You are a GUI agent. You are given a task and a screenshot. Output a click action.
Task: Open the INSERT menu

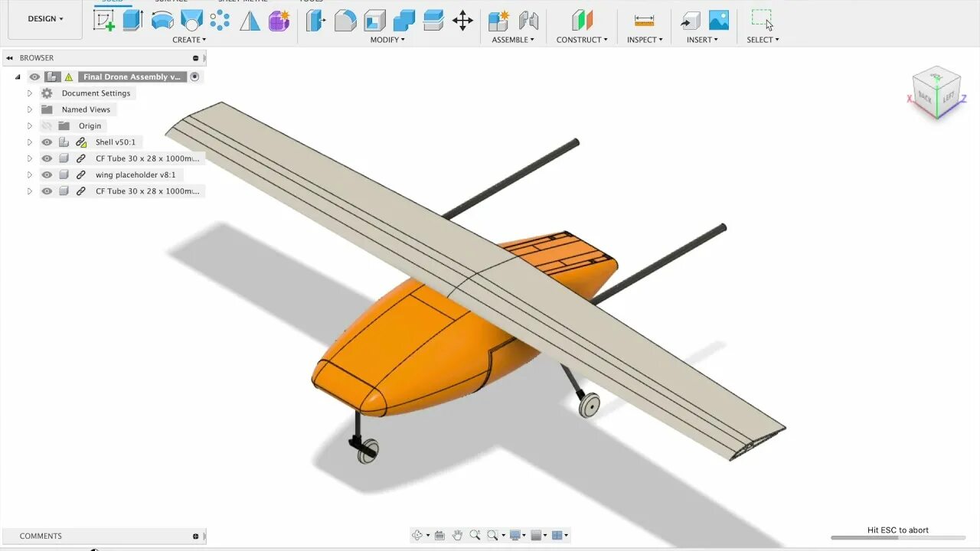(x=702, y=40)
